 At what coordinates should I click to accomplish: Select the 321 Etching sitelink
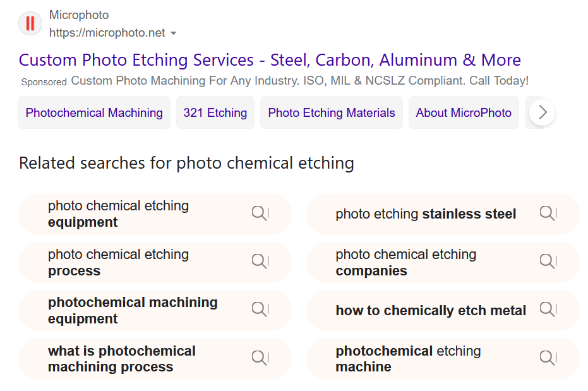tap(215, 112)
